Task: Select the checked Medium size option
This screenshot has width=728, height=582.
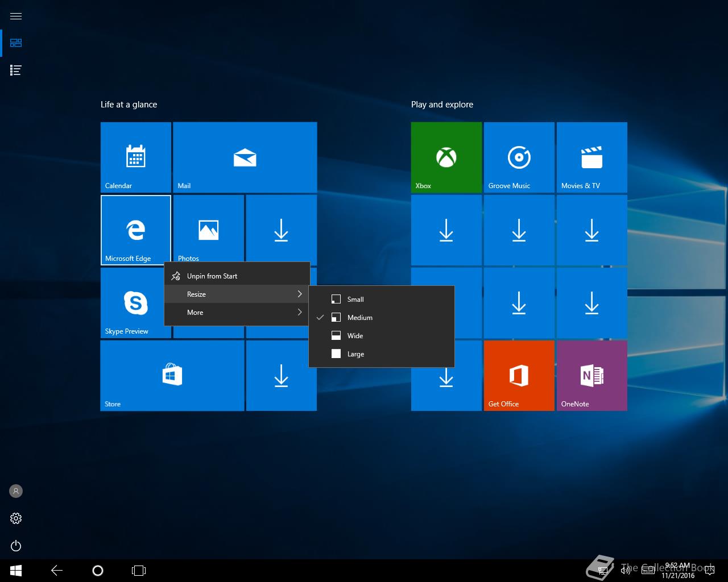Action: coord(382,318)
